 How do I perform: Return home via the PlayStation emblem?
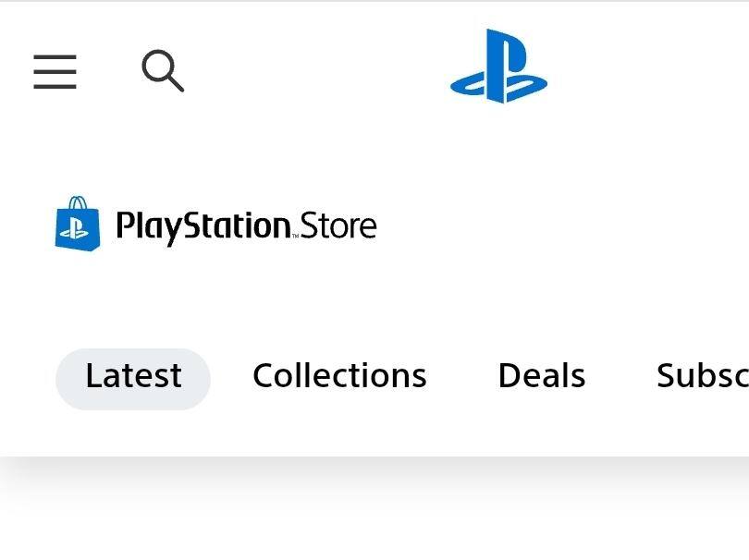[498, 67]
